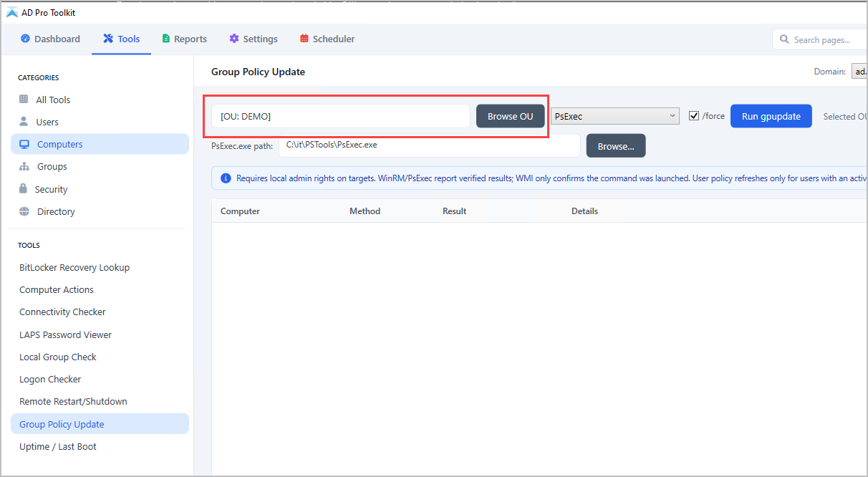Toggle the /force checkbox

click(x=694, y=116)
